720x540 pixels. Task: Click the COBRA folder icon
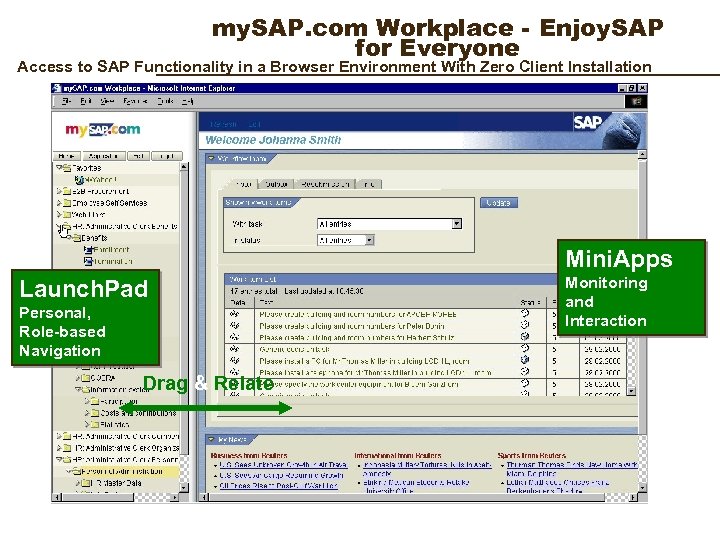point(85,378)
